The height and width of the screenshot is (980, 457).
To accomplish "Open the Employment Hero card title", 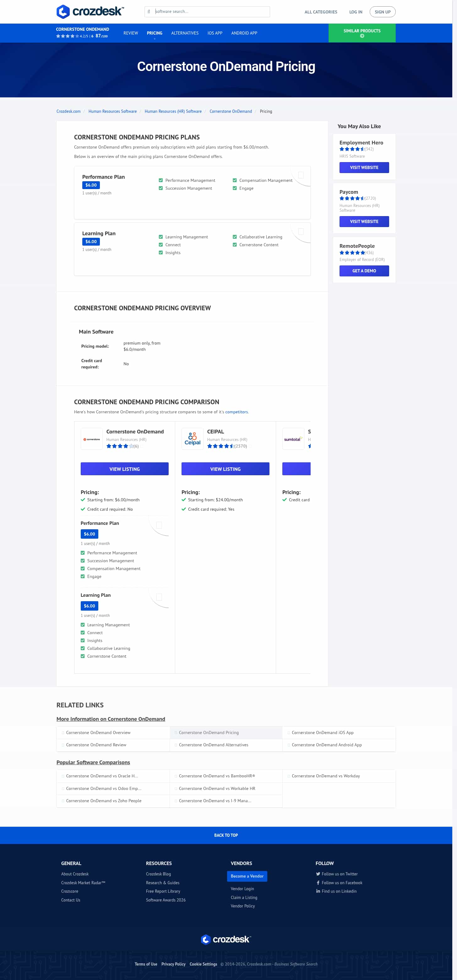I will [361, 143].
